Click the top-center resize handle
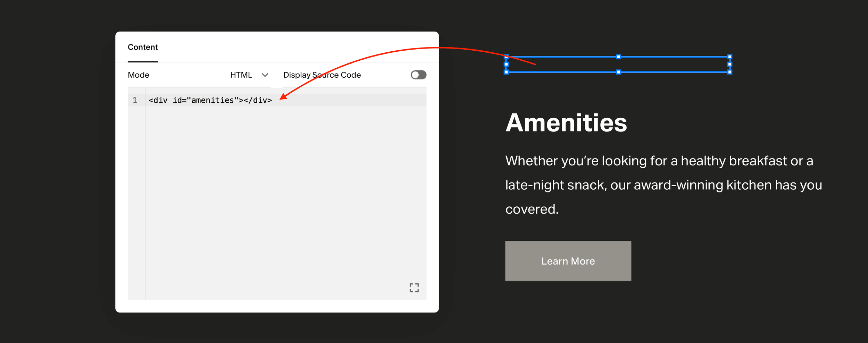 618,56
